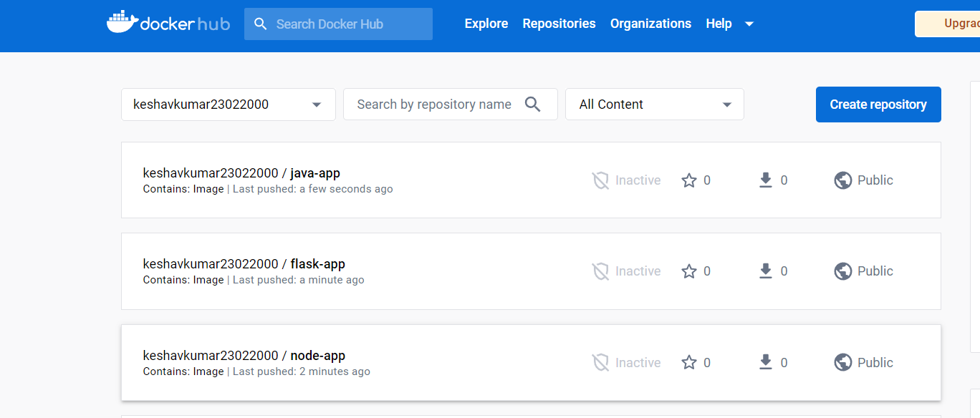Click the star icon on flask-app row

(689, 271)
